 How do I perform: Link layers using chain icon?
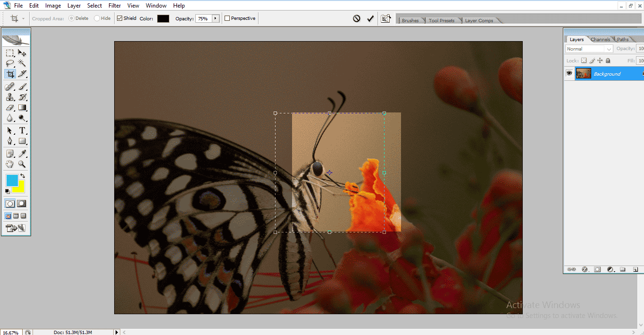(571, 269)
